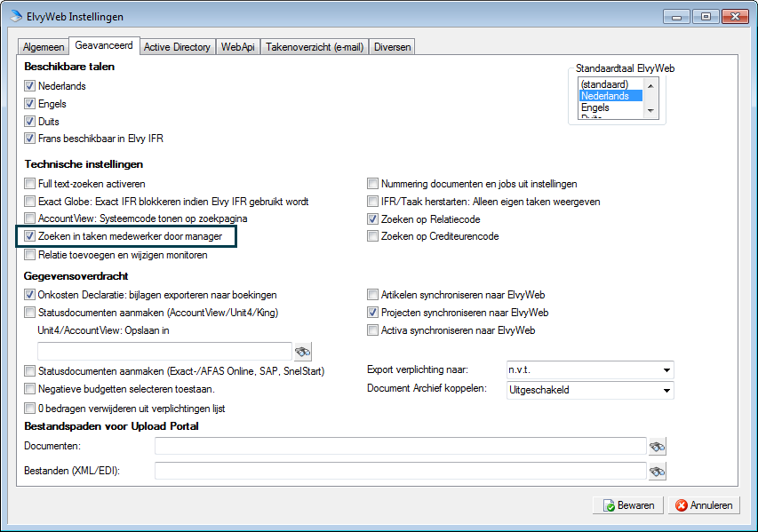Enable Artikelen synchroniseren naar ElvyWeb
The image size is (758, 532).
372,295
